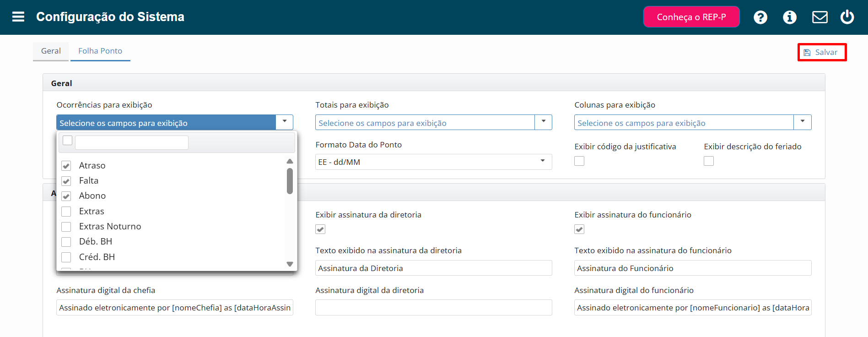Click the help question mark icon
The width and height of the screenshot is (868, 337).
[760, 17]
